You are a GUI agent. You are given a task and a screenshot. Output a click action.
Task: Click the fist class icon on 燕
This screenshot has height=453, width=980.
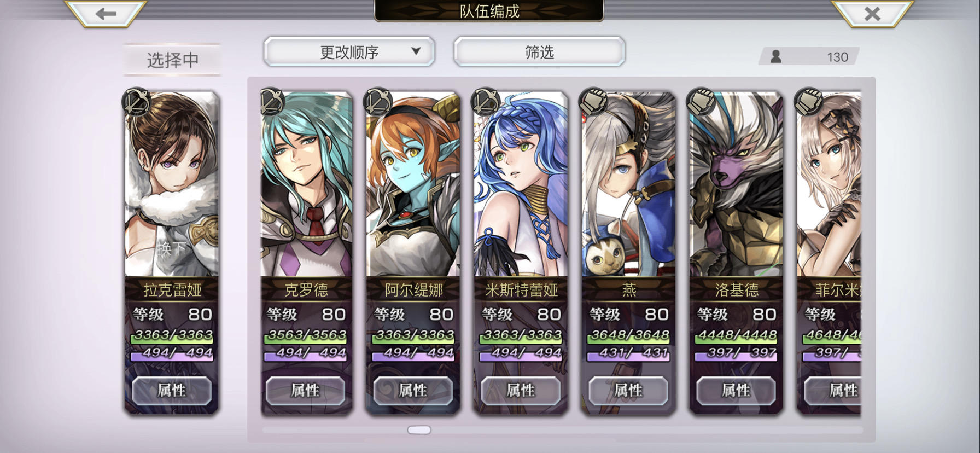(x=594, y=102)
